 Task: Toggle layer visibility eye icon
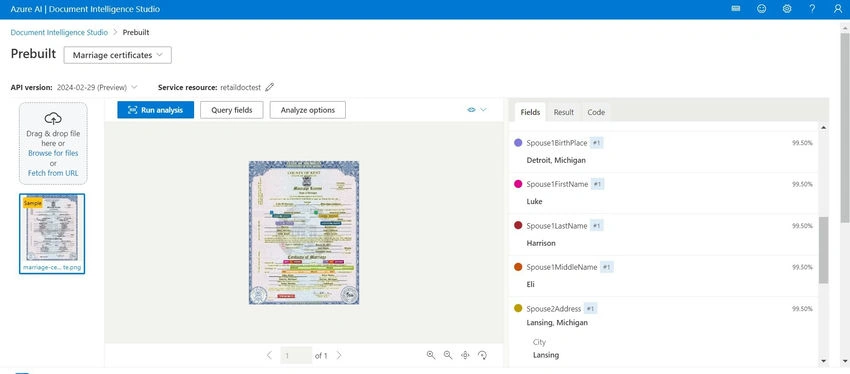point(471,109)
